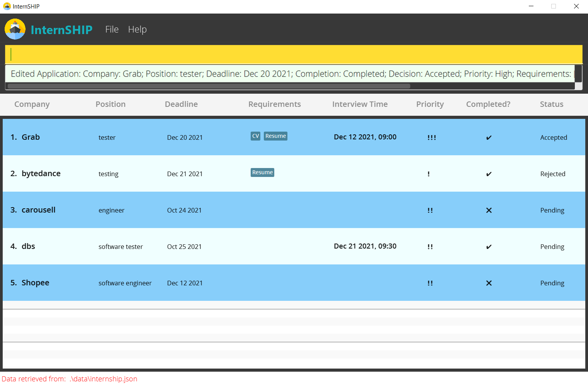Click the !! priority icon for dbs
The image size is (588, 386).
(x=430, y=247)
